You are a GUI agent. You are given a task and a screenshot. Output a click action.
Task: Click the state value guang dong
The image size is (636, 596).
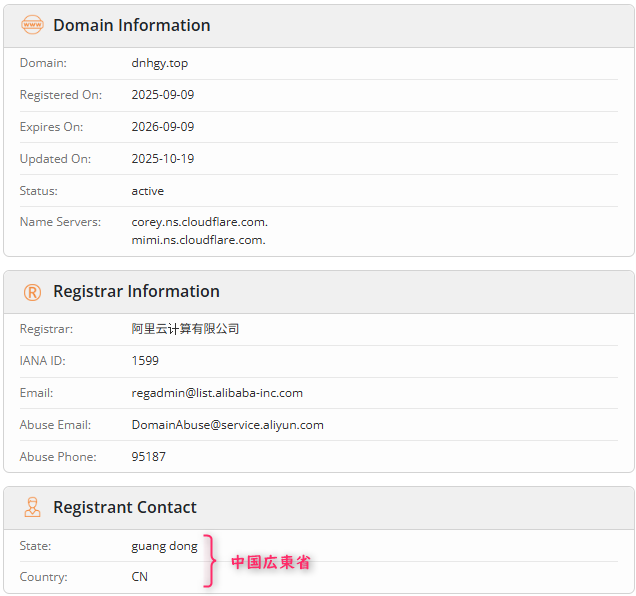pos(164,546)
